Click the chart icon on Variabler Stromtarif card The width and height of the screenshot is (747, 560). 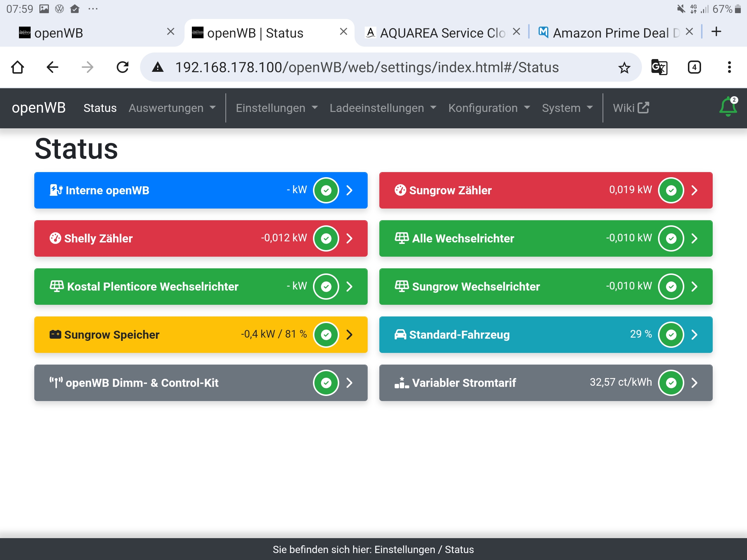[401, 383]
